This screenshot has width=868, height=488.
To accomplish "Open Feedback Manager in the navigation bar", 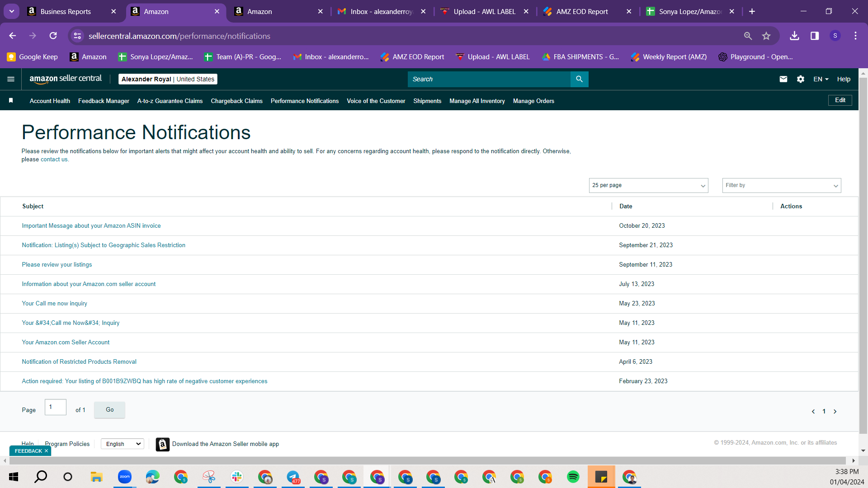I will 104,101.
